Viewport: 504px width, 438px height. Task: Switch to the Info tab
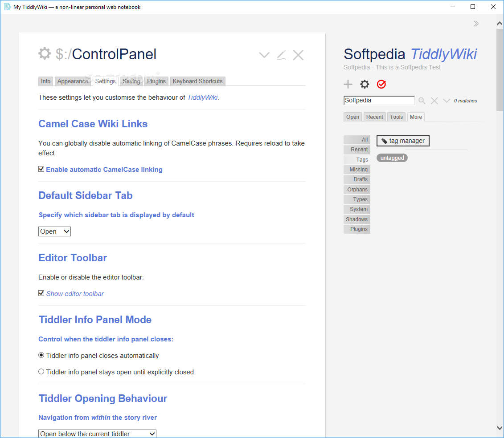click(x=45, y=81)
